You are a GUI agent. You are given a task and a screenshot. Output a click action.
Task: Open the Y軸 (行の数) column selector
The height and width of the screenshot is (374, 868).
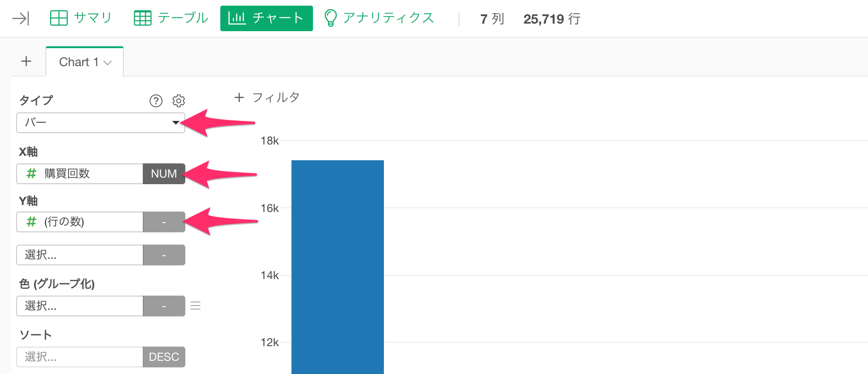tap(80, 222)
